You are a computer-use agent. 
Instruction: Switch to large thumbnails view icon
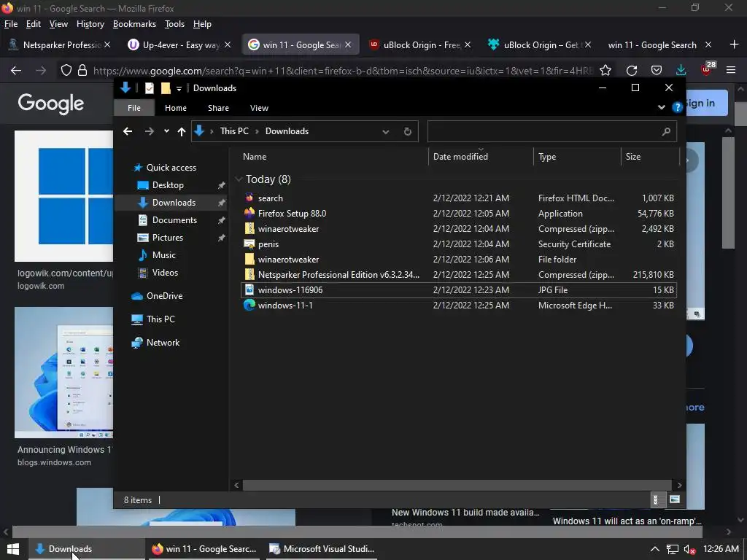pos(674,499)
